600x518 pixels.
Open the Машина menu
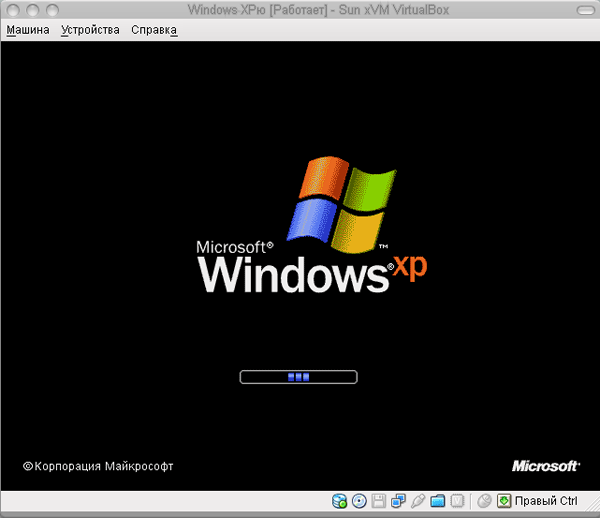28,30
